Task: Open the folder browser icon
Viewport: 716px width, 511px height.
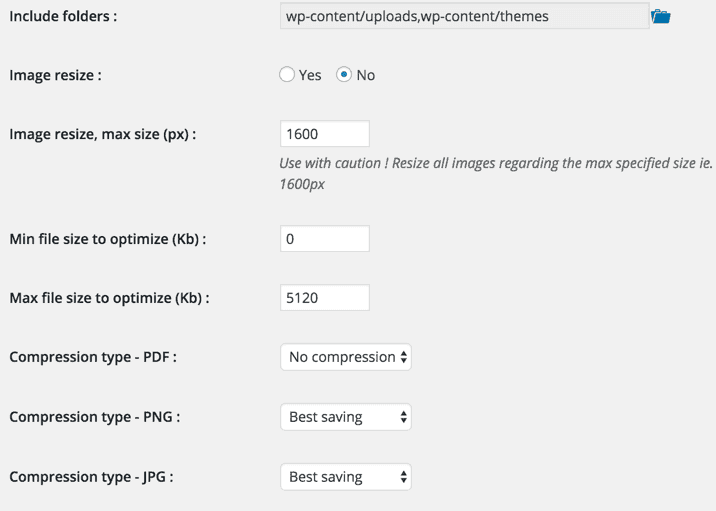Action: [660, 16]
